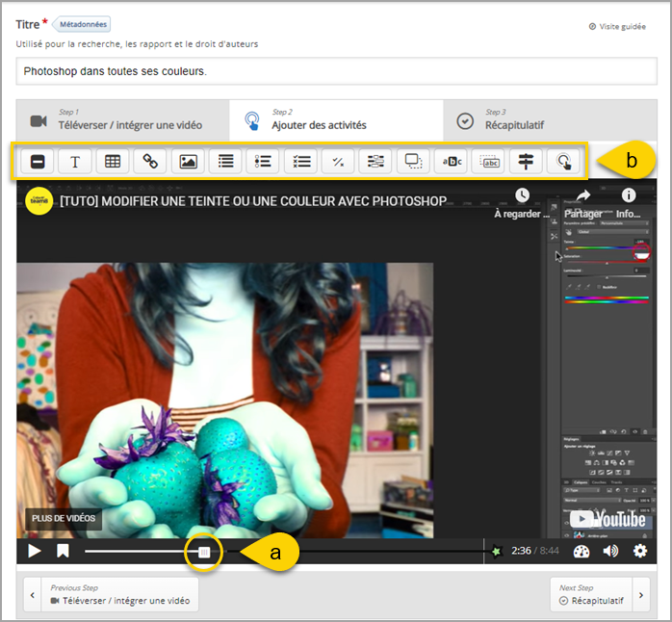Add a Crossroads signpost interaction
The width and height of the screenshot is (672, 622).
tap(526, 162)
